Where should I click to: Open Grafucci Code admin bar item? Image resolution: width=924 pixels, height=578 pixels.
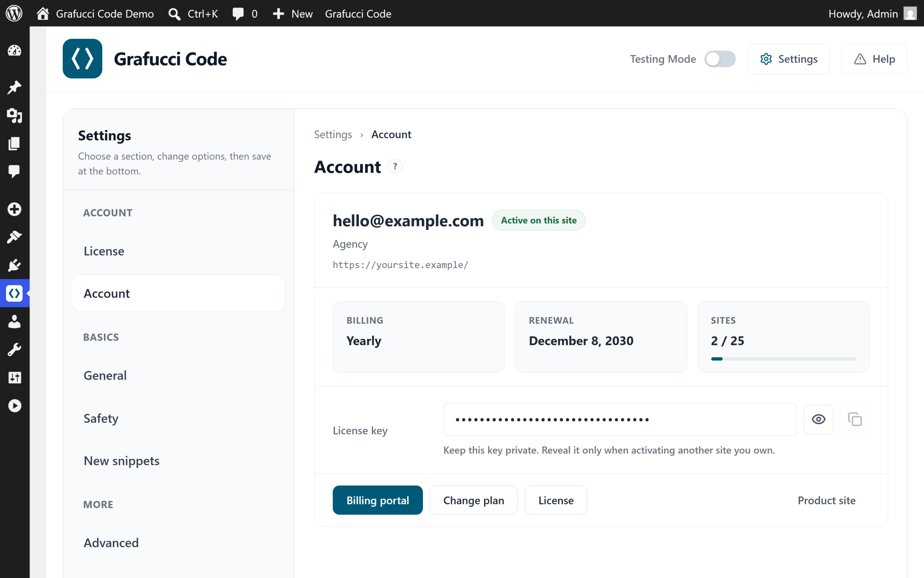358,13
